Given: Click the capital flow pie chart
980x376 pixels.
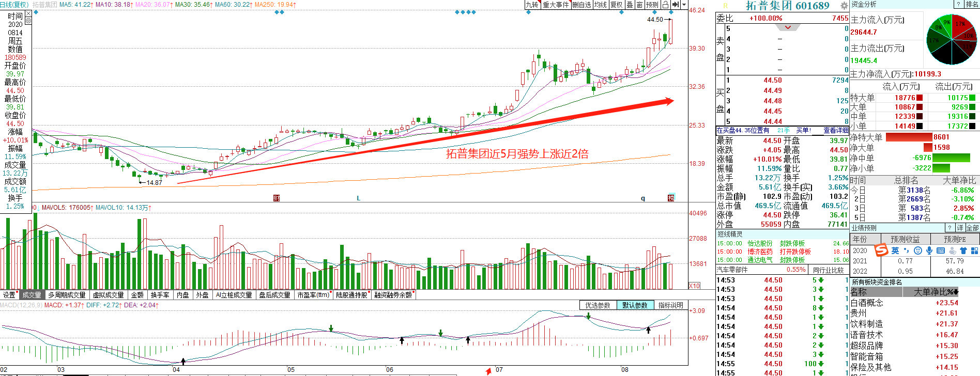Looking at the screenshot, I should (x=952, y=40).
